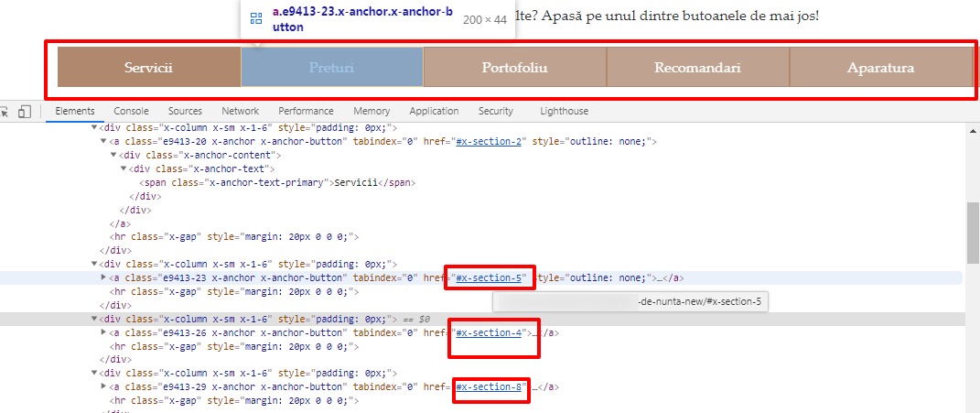The width and height of the screenshot is (980, 413).
Task: Switch to the Elements tab
Action: point(75,111)
